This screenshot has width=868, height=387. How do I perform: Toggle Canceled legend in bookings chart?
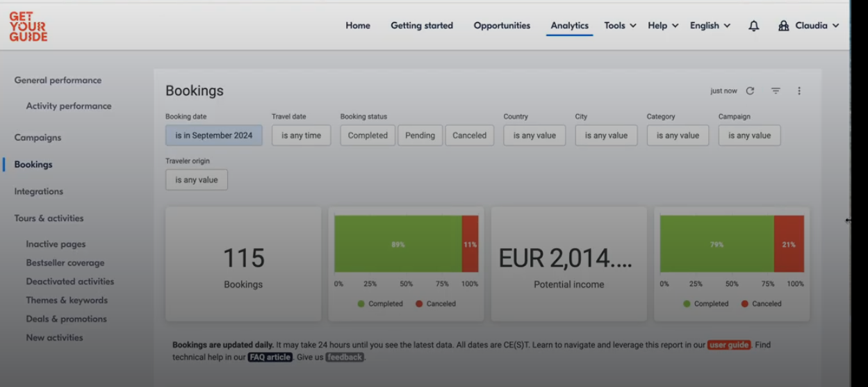click(436, 304)
